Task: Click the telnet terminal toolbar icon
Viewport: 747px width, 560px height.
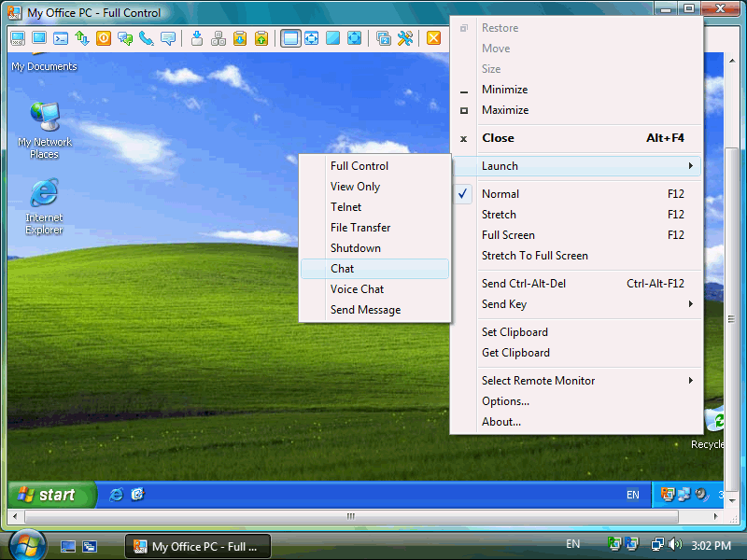Action: click(x=61, y=38)
